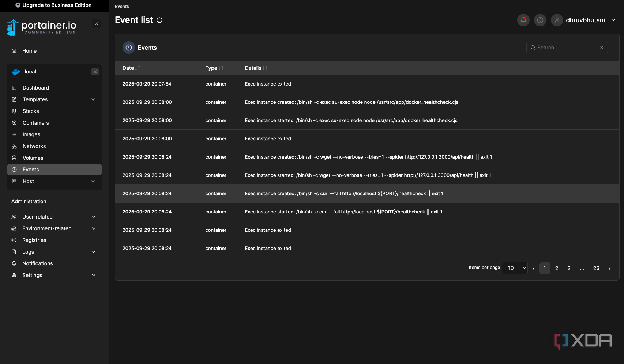Image resolution: width=624 pixels, height=364 pixels.
Task: Click the user avatar icon
Action: [557, 20]
